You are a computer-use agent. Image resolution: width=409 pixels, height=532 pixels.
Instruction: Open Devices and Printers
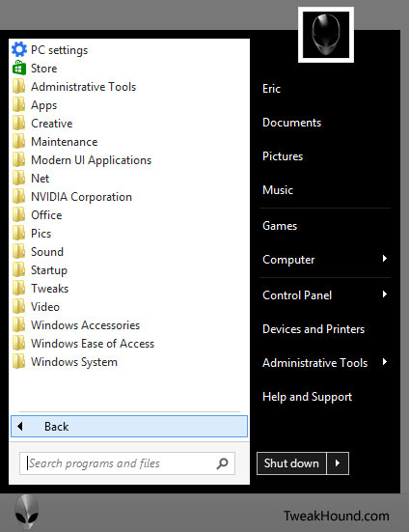coord(314,329)
